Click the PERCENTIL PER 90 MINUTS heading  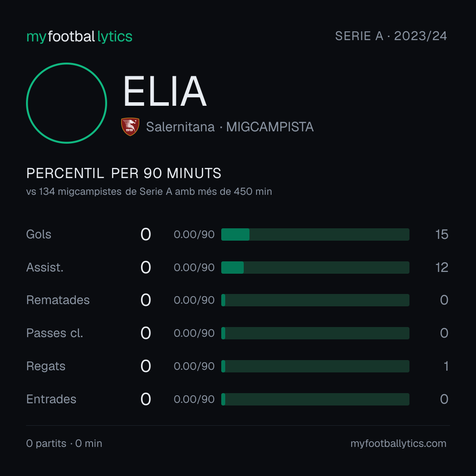pos(123,173)
